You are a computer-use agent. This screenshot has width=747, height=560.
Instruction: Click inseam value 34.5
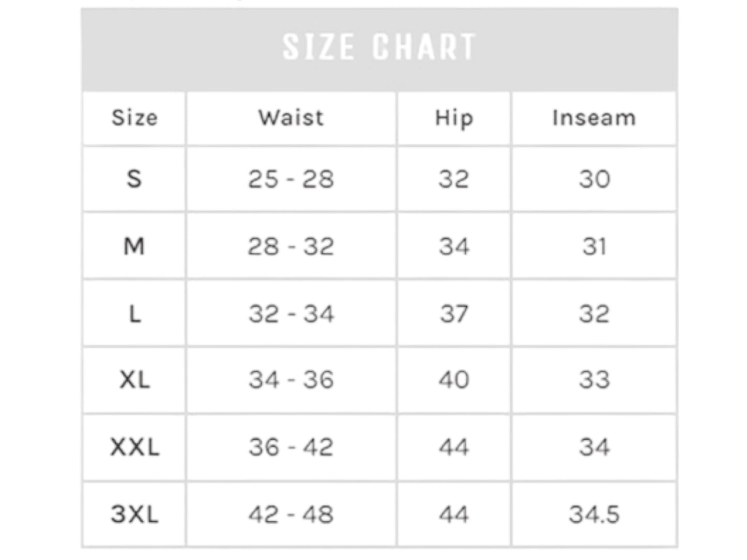click(x=594, y=514)
